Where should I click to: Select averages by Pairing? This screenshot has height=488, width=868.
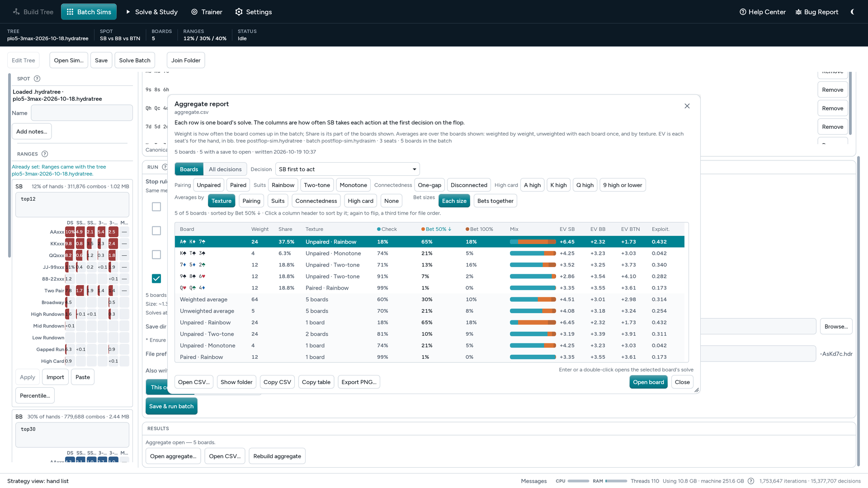click(x=251, y=201)
